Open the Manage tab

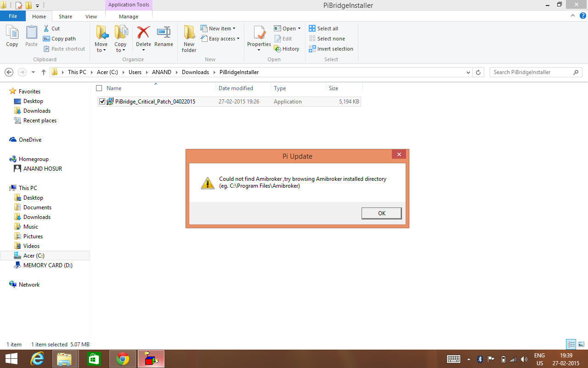tap(129, 17)
